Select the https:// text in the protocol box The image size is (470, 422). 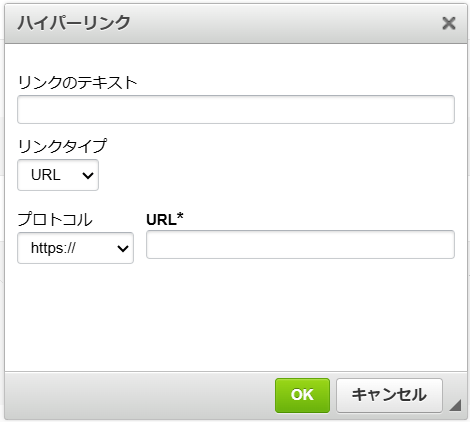[53, 248]
